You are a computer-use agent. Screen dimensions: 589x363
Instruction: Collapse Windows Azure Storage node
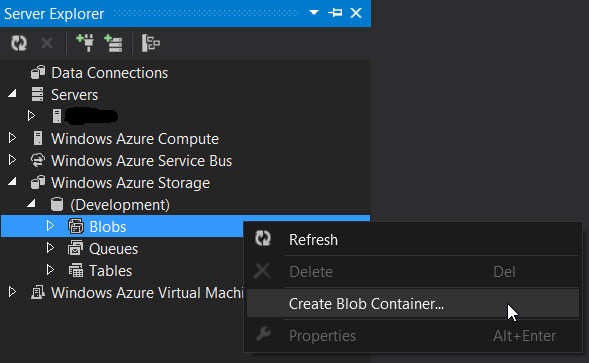[12, 182]
